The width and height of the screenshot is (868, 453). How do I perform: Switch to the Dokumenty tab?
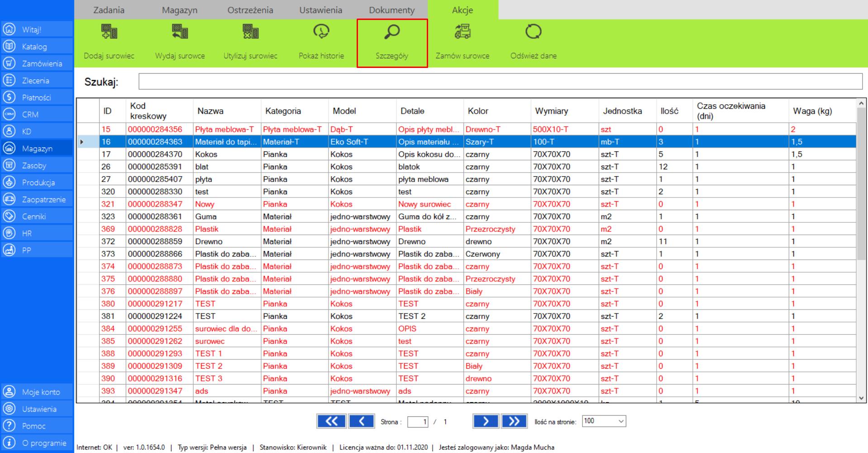pyautogui.click(x=392, y=10)
